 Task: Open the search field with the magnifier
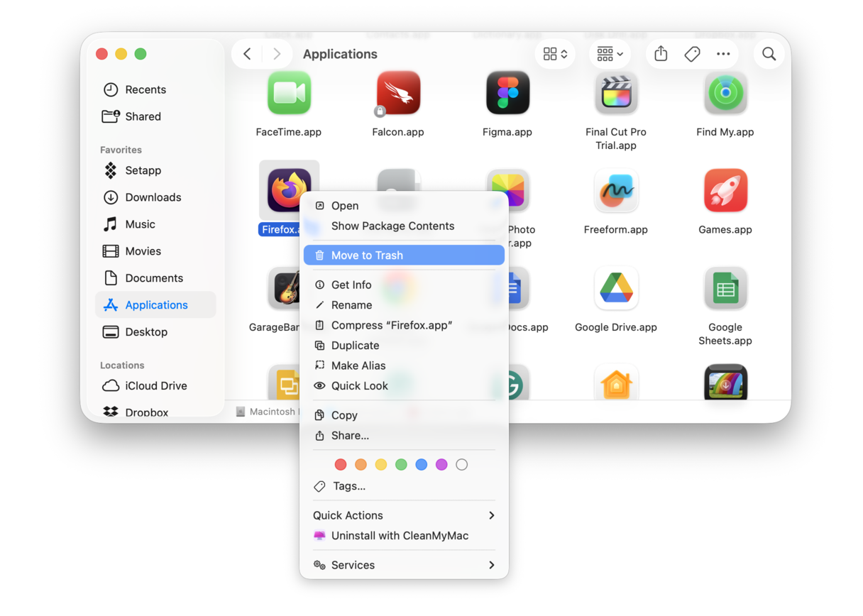pyautogui.click(x=769, y=53)
